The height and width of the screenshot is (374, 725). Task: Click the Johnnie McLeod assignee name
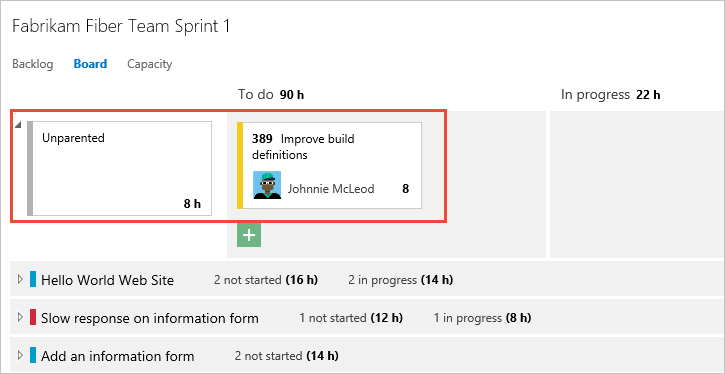331,189
